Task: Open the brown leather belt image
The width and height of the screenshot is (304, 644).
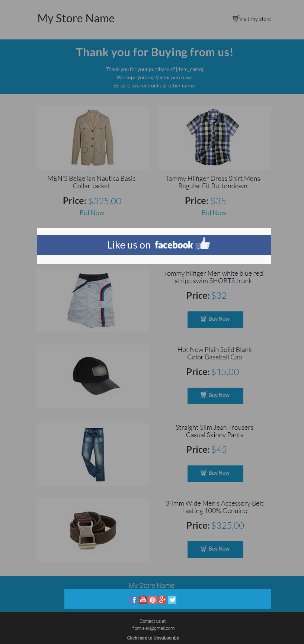Action: coord(93,530)
